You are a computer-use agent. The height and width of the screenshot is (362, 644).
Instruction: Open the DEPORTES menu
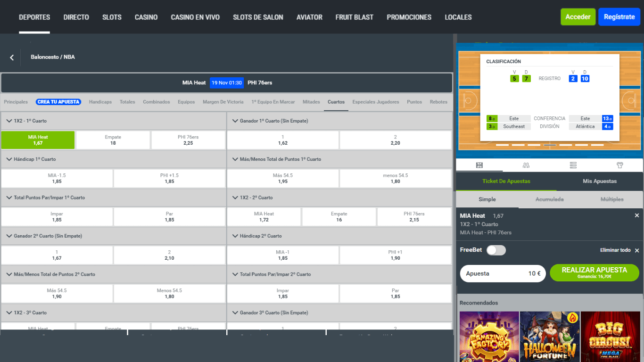click(34, 17)
